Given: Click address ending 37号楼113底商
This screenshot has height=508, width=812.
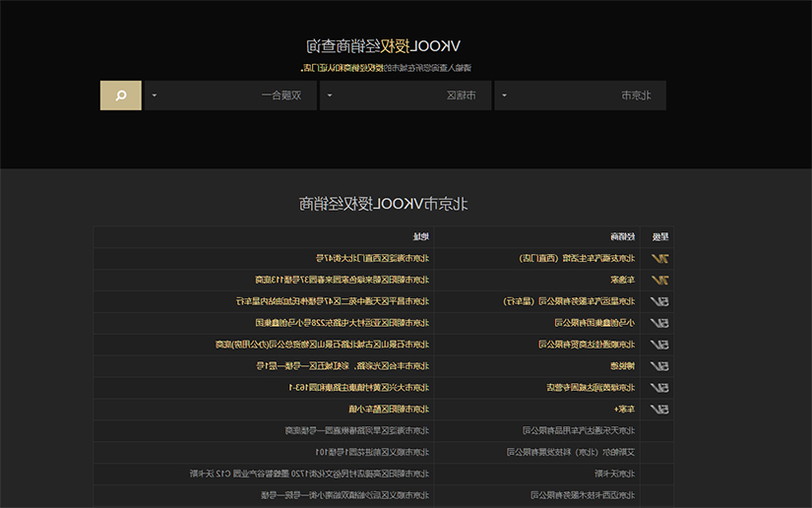Looking at the screenshot, I should pos(343,280).
